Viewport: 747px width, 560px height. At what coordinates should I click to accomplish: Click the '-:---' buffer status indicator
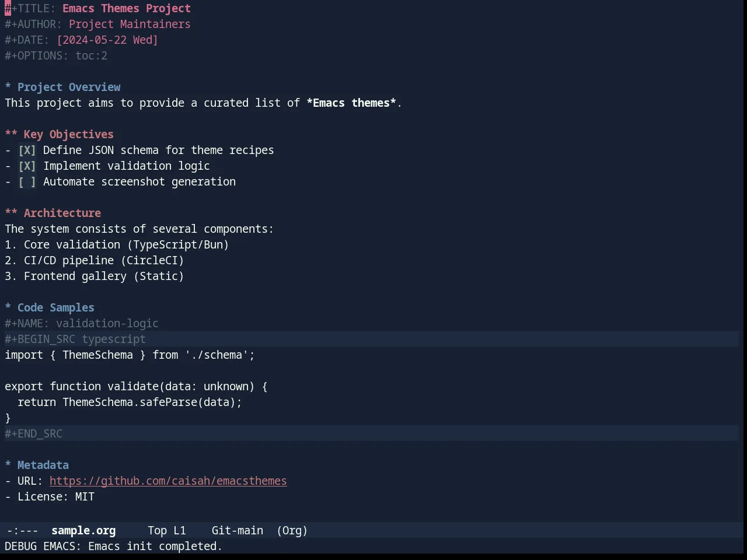(22, 531)
